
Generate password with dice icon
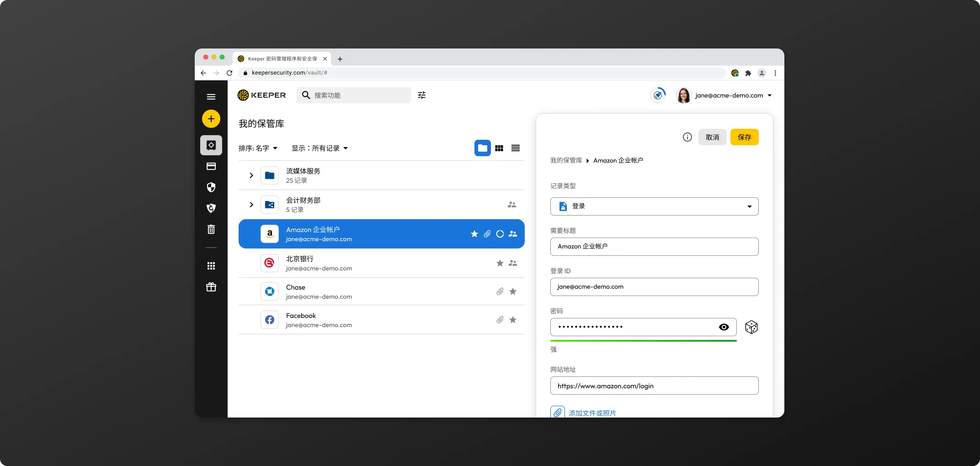tap(751, 327)
